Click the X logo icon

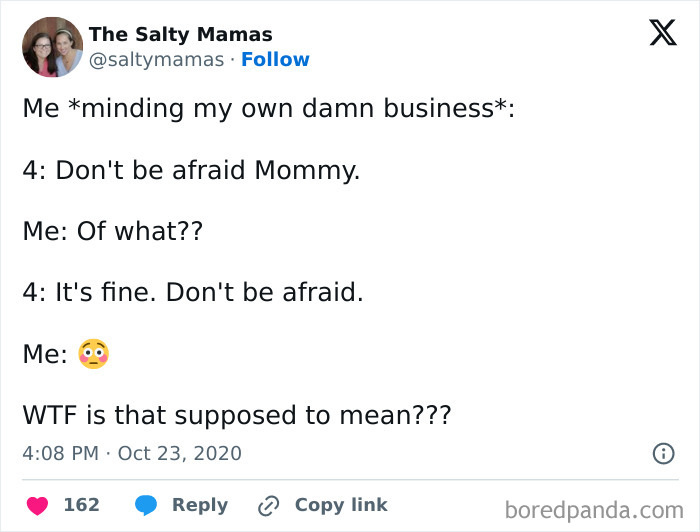(662, 33)
